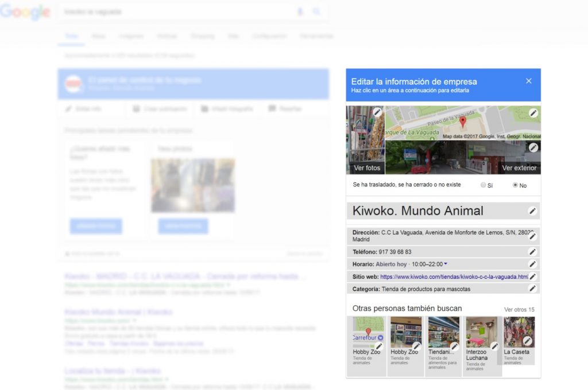Viewport: 588px width, 390px height.
Task: Edit pencil on La Caseta card
Action: click(x=528, y=341)
